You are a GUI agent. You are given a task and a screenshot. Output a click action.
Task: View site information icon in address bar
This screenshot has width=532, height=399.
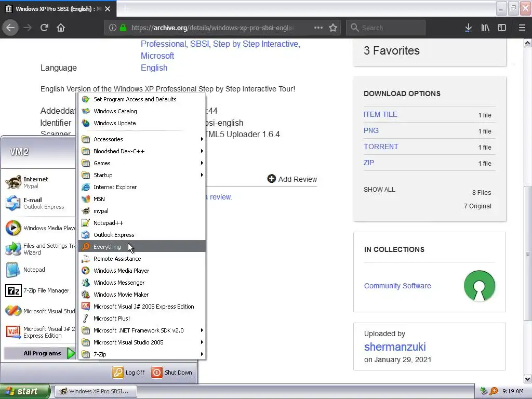click(113, 28)
